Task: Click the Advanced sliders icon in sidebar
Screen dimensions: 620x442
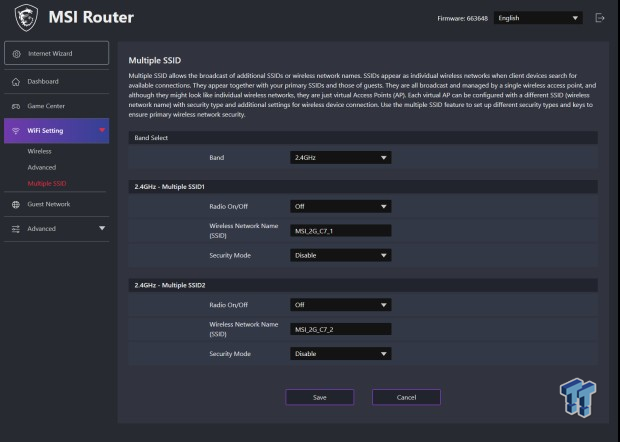Action: (16, 229)
